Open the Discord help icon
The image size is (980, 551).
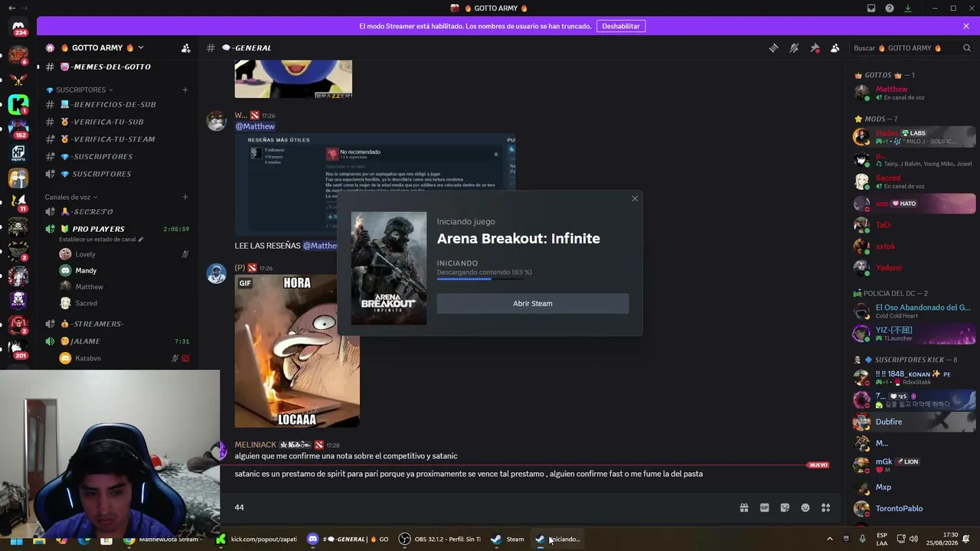coord(890,8)
